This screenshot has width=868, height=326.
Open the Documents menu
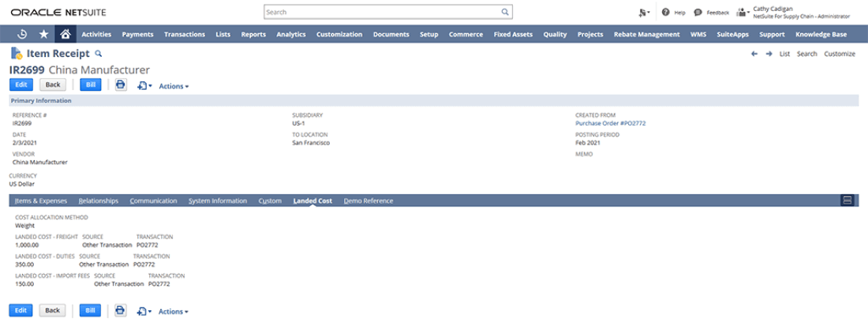click(391, 34)
